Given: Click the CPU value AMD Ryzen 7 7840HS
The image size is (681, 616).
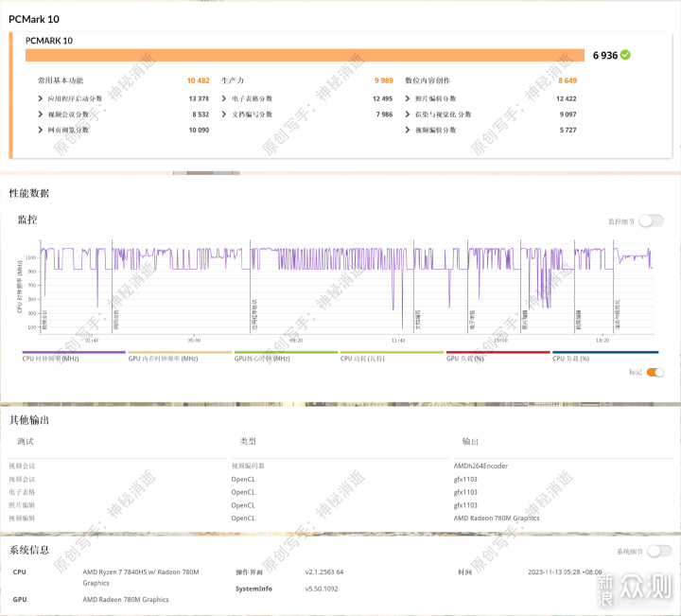Looking at the screenshot, I should click(x=141, y=577).
